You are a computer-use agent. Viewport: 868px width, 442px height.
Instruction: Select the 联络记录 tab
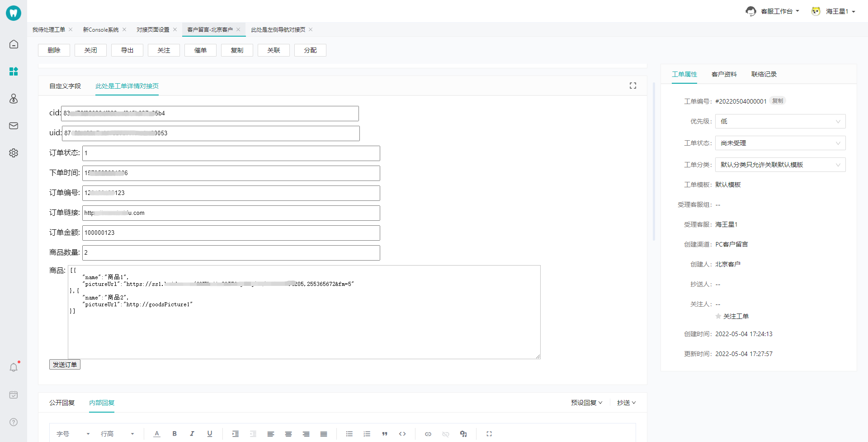764,74
